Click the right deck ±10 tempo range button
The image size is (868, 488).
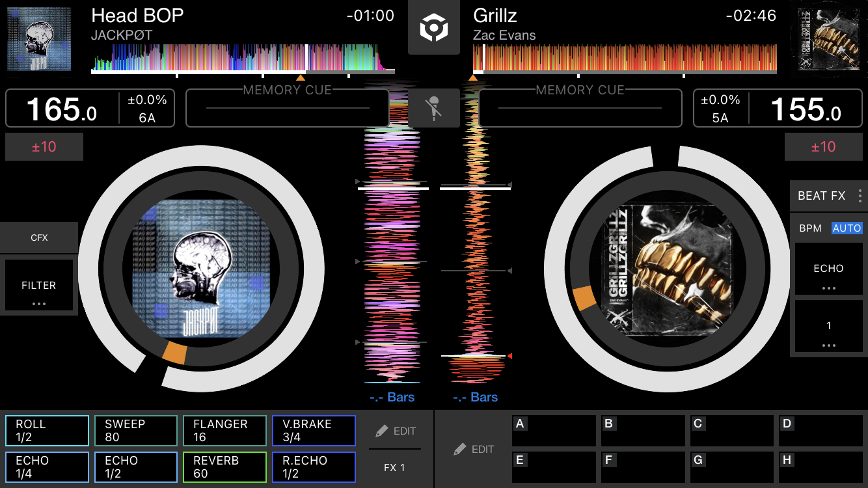824,146
